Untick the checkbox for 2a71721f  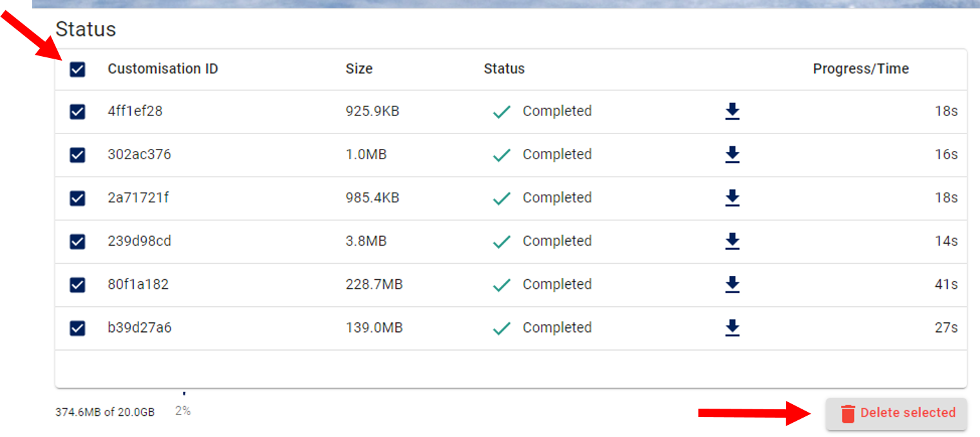pos(77,198)
